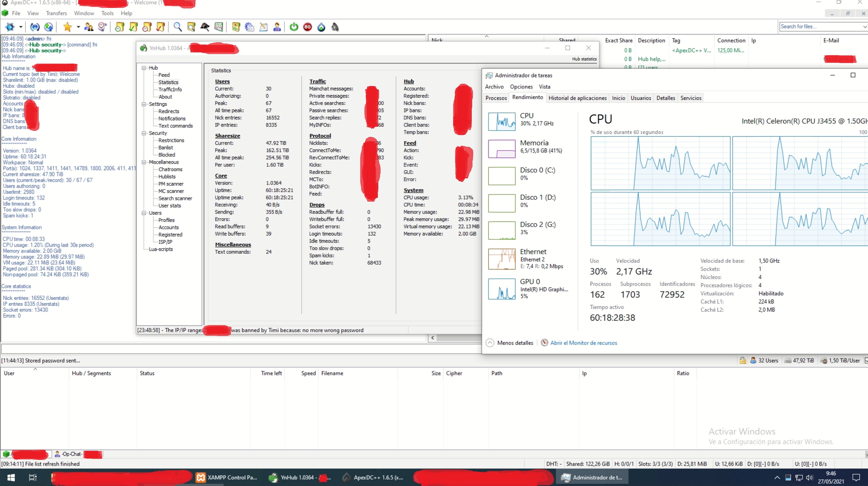Toggle the Mute sounds speaker icon
868x486 pixels.
click(335, 27)
